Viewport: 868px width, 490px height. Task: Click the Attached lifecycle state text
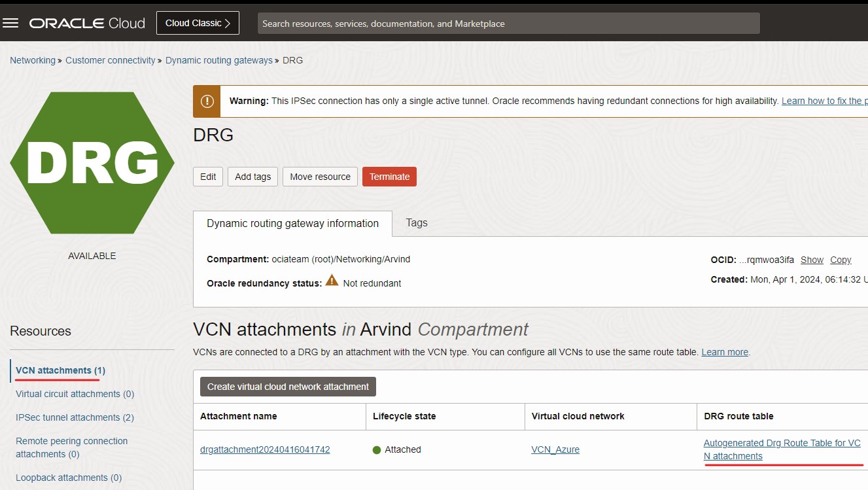pos(403,450)
